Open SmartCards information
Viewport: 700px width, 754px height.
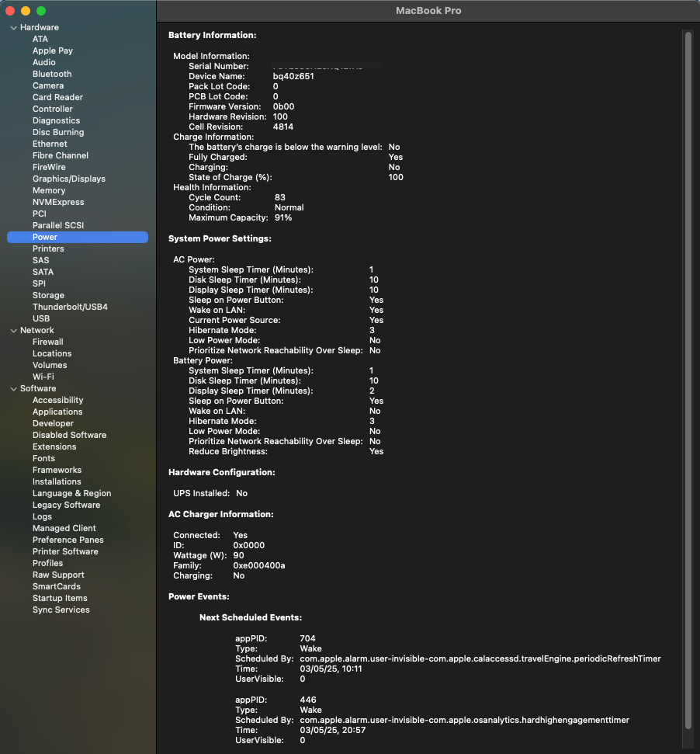coord(57,586)
